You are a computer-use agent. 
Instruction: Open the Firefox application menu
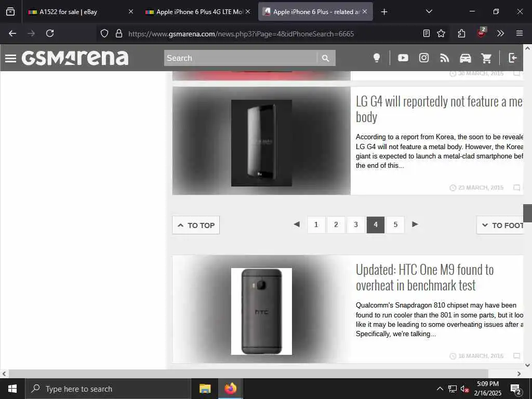pyautogui.click(x=520, y=33)
